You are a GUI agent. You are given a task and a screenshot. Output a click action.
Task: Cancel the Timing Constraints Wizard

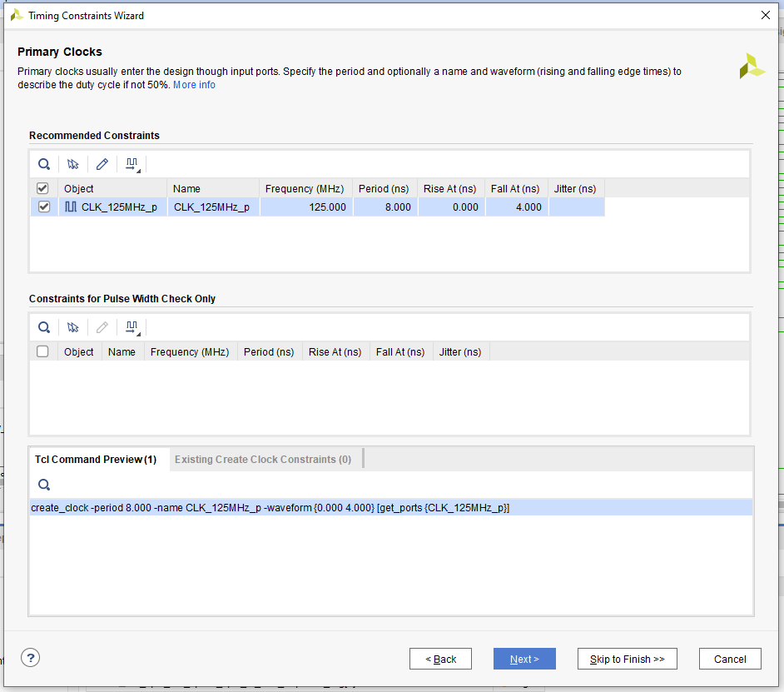[730, 659]
